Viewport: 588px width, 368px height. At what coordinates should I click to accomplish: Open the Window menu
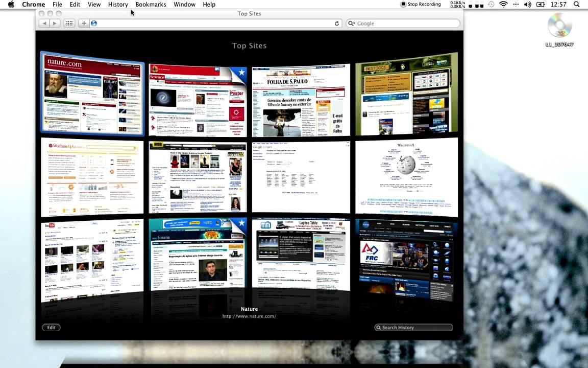click(x=184, y=5)
